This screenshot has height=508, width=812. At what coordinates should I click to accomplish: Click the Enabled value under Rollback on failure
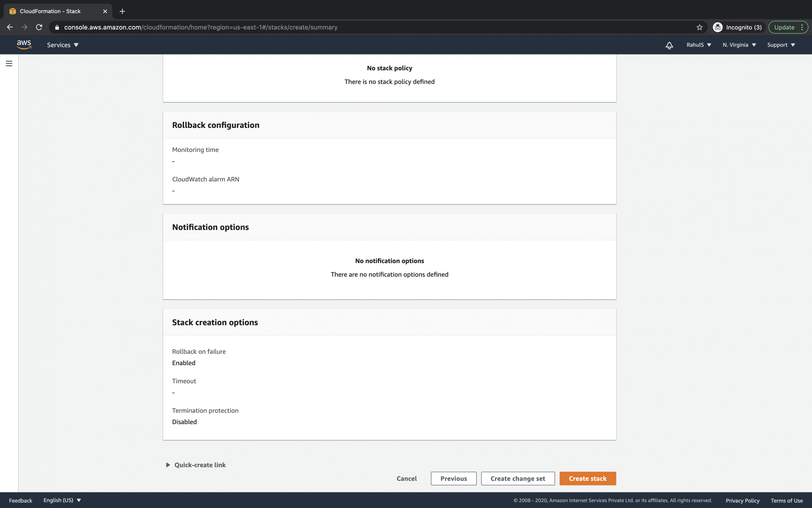(x=184, y=363)
